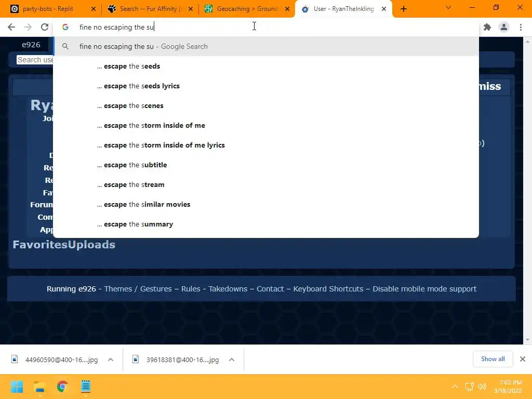Open downloaded file 44960590@400-16 jpg

pos(55,360)
